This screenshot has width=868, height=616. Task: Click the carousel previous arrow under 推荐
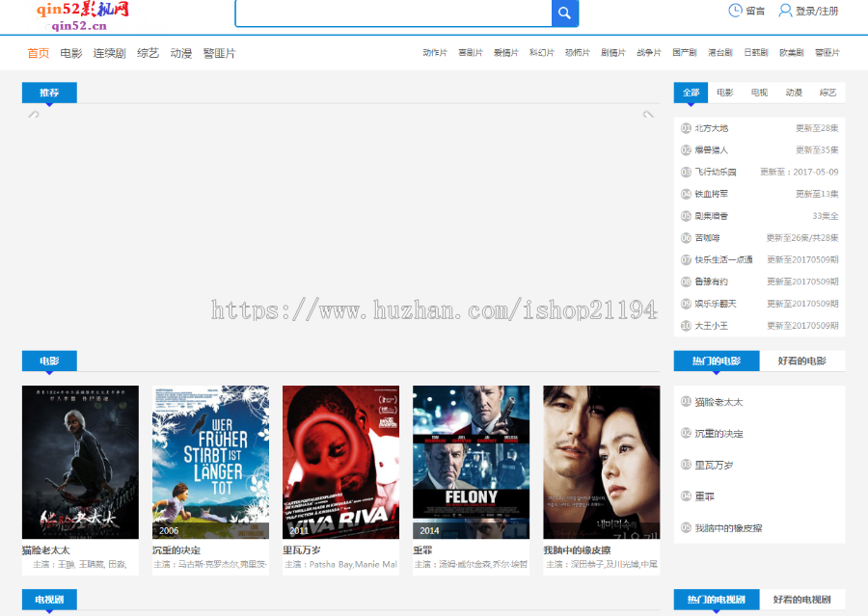point(34,115)
